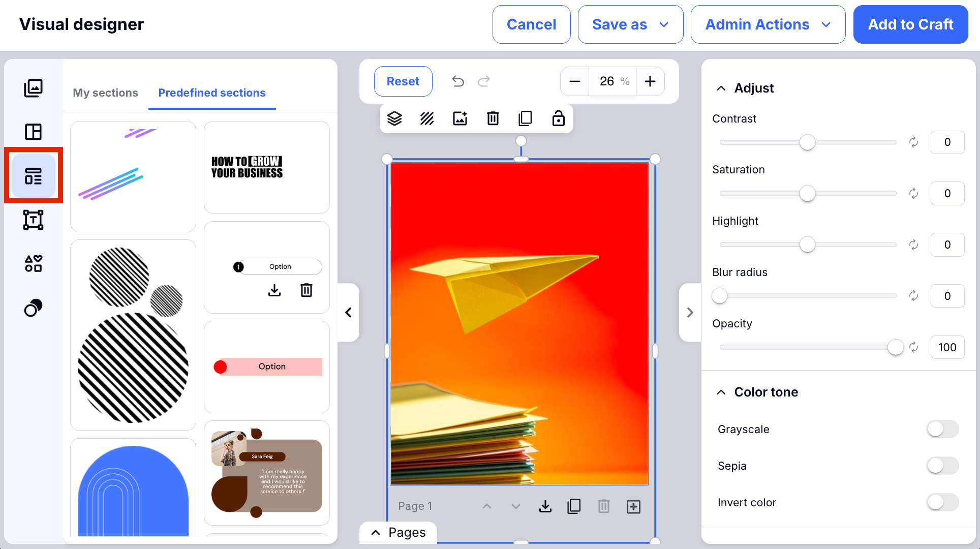This screenshot has height=549, width=980.
Task: Click the Reset button
Action: coord(403,81)
